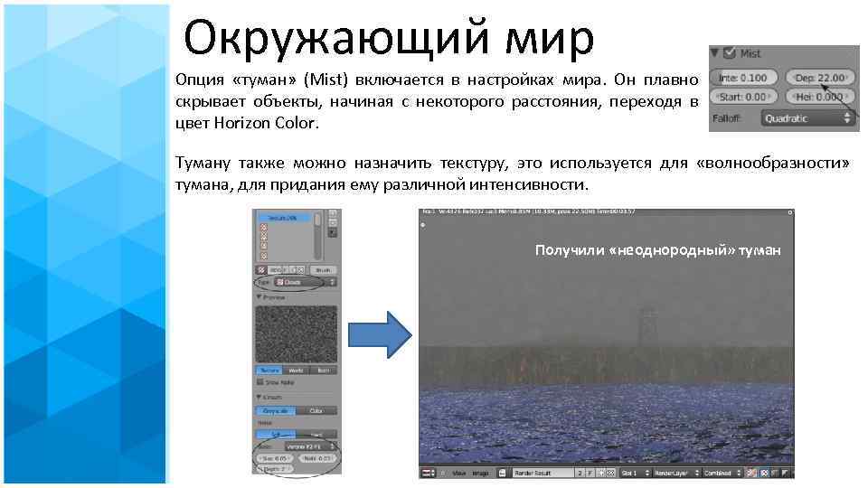Click the clouds Size 0.05 field
868x488 pixels.
[275, 458]
